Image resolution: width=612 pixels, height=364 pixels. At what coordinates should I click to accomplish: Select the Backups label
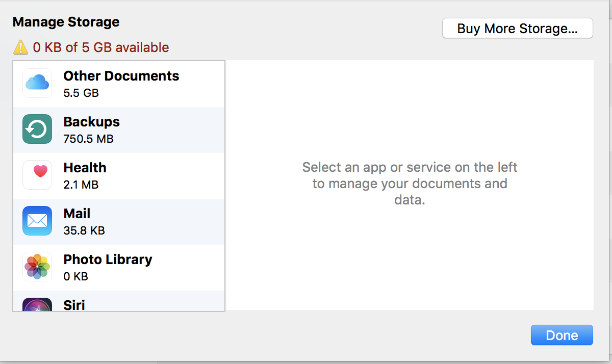(92, 122)
